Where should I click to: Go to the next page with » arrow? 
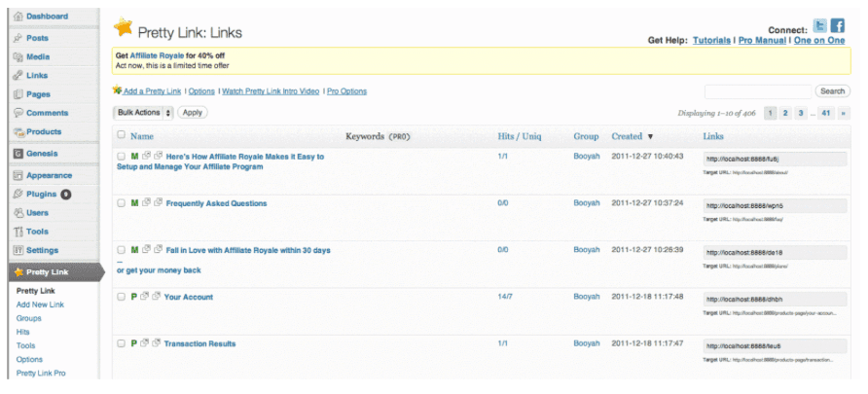tap(845, 113)
